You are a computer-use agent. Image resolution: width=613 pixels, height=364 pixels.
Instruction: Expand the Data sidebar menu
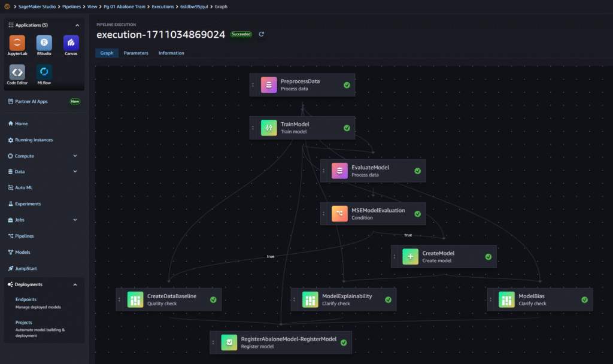coord(75,172)
